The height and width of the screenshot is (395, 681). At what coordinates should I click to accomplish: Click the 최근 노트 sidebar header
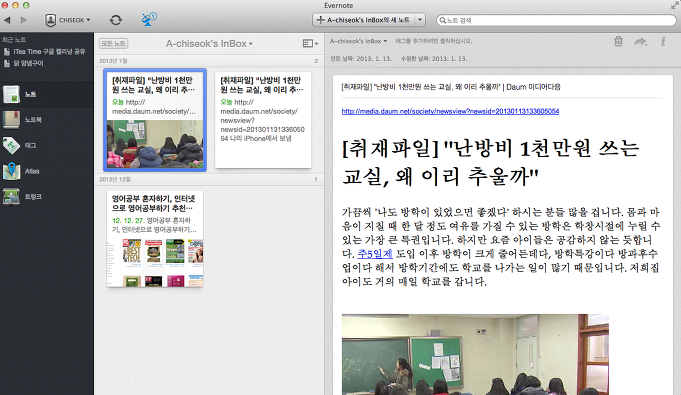tap(14, 40)
